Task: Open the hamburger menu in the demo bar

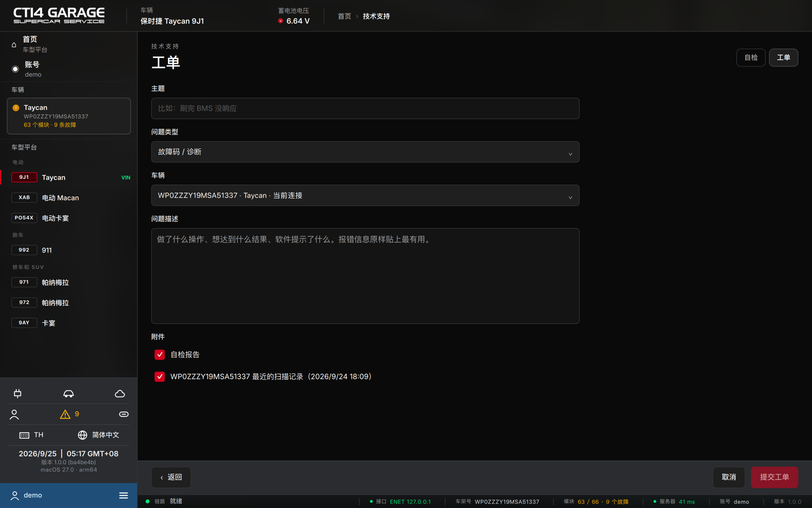Action: 123,495
